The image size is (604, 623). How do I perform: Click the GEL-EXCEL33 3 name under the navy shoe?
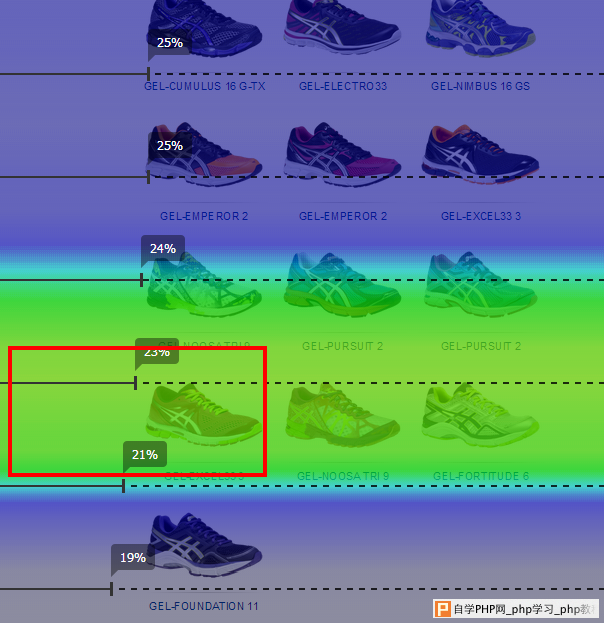click(481, 216)
